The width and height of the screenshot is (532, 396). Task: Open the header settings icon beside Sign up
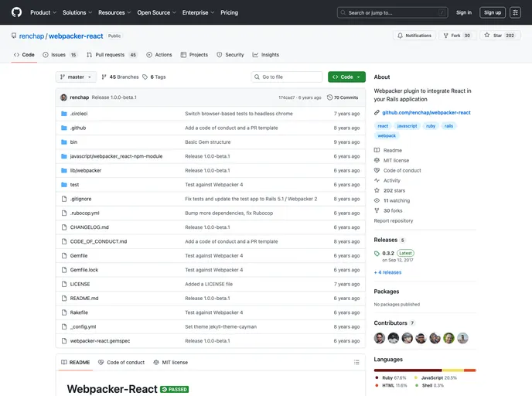pos(515,12)
